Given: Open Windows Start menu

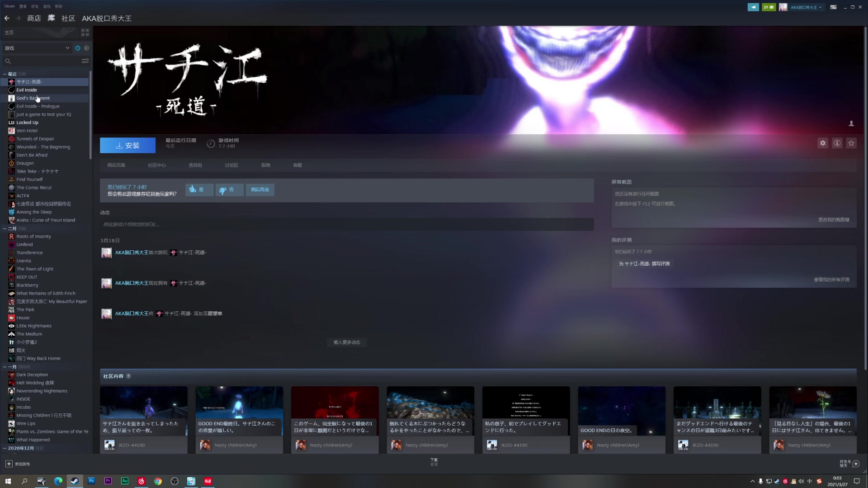Looking at the screenshot, I should pos(8,481).
